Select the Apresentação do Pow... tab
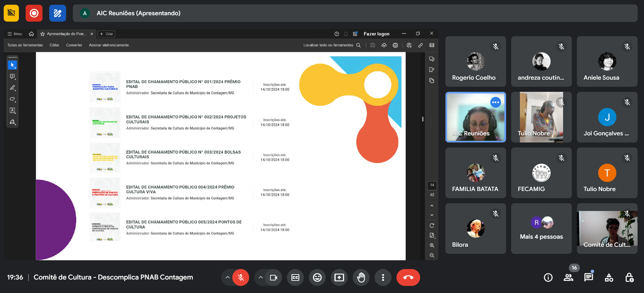 point(66,34)
